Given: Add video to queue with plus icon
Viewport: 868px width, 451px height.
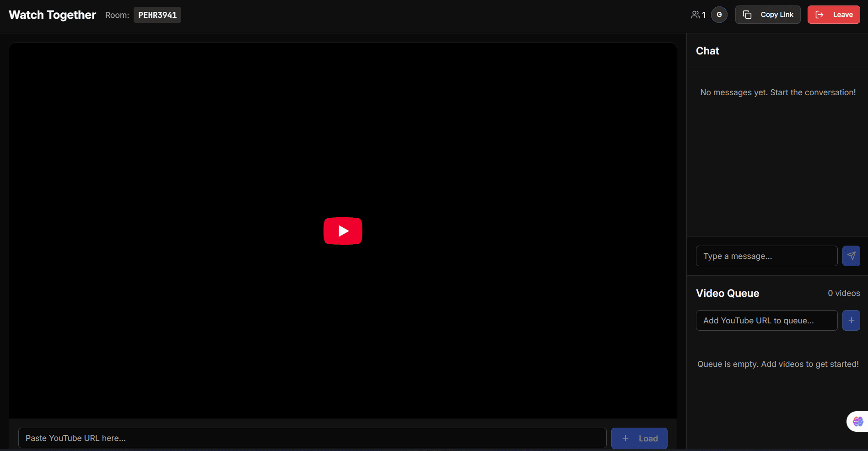Looking at the screenshot, I should (x=851, y=320).
